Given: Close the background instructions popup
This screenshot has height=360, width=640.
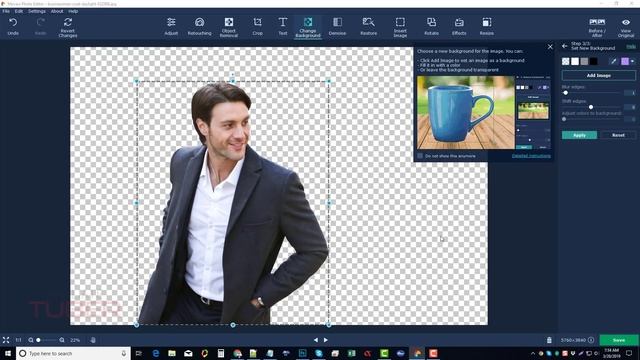Looking at the screenshot, I should click(550, 47).
